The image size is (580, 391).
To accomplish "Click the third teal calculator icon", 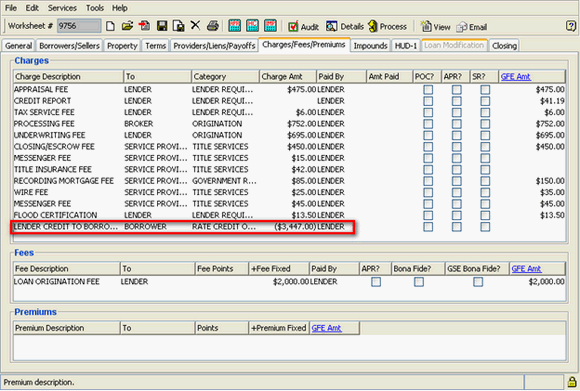I will click(x=270, y=26).
